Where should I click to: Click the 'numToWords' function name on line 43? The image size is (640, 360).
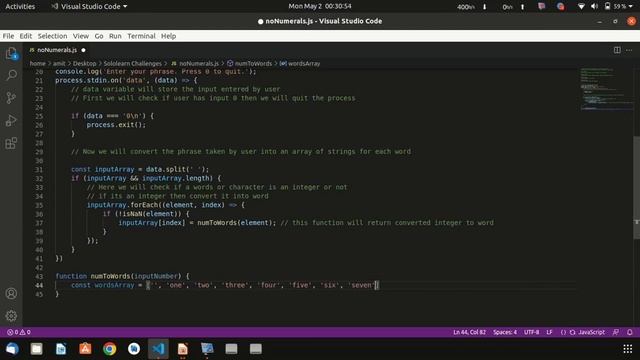(x=110, y=276)
